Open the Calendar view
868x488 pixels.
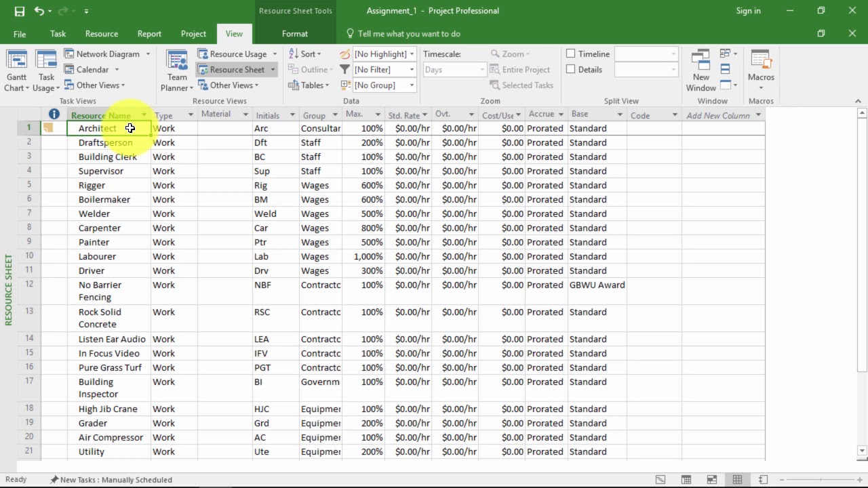click(92, 69)
